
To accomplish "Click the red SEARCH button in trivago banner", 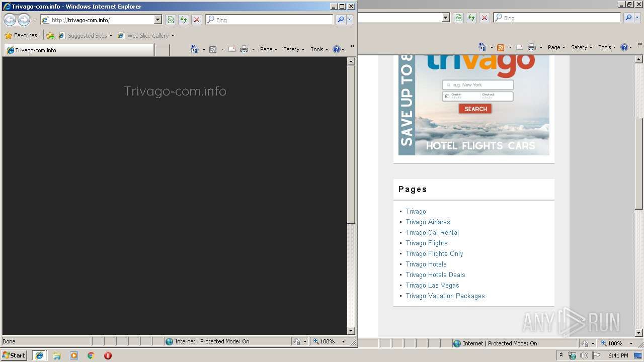I will pos(475,109).
